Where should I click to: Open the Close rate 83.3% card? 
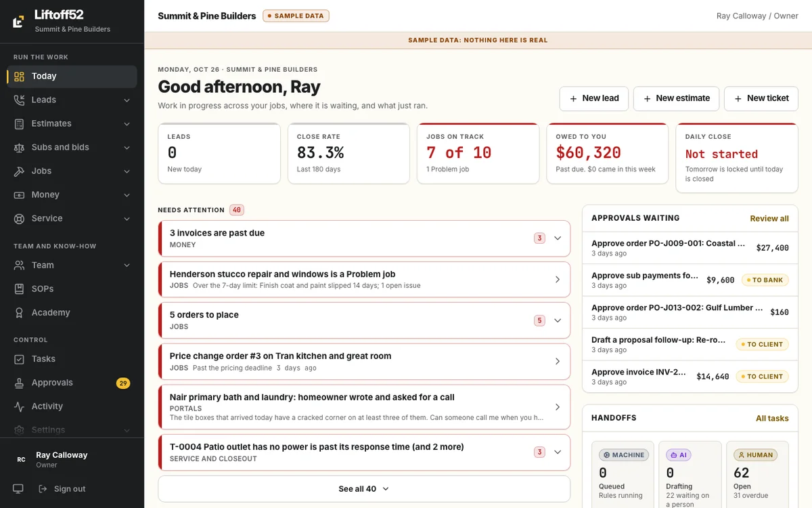[348, 154]
